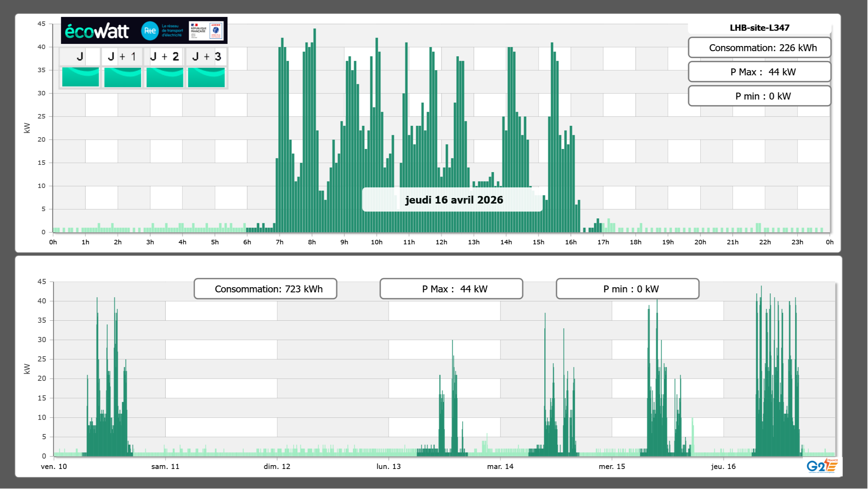Click the jeu. 16 day axis label
This screenshot has width=868, height=489.
pos(723,467)
